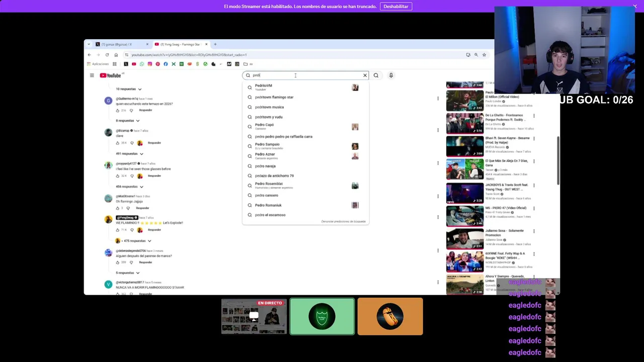Dislike Bizarrap's comment

132,143
